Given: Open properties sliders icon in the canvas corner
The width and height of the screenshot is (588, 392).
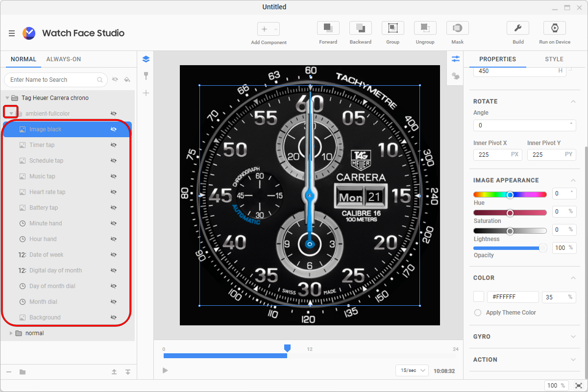Looking at the screenshot, I should tap(456, 59).
